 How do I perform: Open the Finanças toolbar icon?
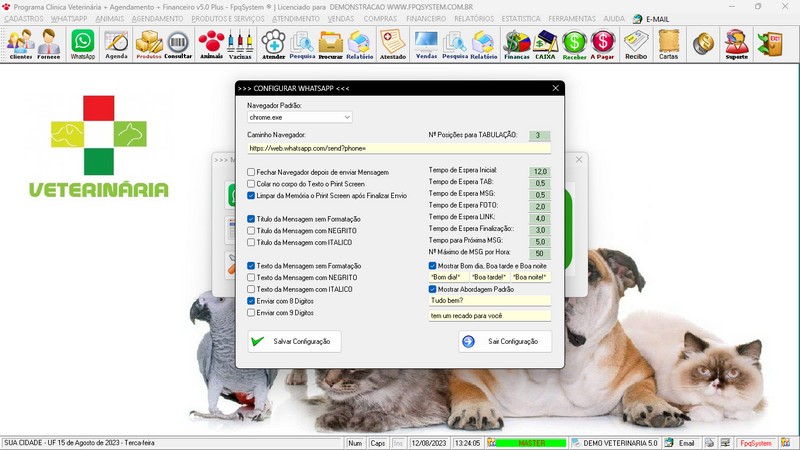(x=517, y=44)
